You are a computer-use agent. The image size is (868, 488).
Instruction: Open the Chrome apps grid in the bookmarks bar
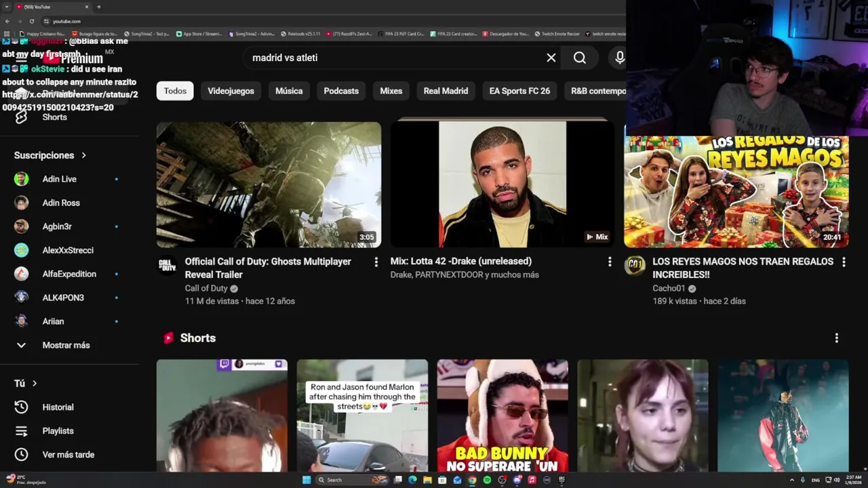tap(7, 34)
